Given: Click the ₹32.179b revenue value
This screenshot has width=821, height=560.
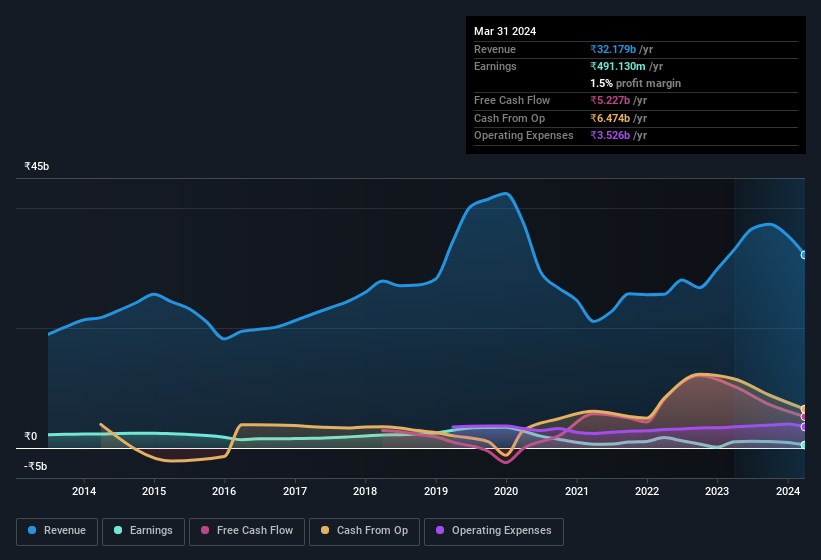Looking at the screenshot, I should pyautogui.click(x=613, y=49).
